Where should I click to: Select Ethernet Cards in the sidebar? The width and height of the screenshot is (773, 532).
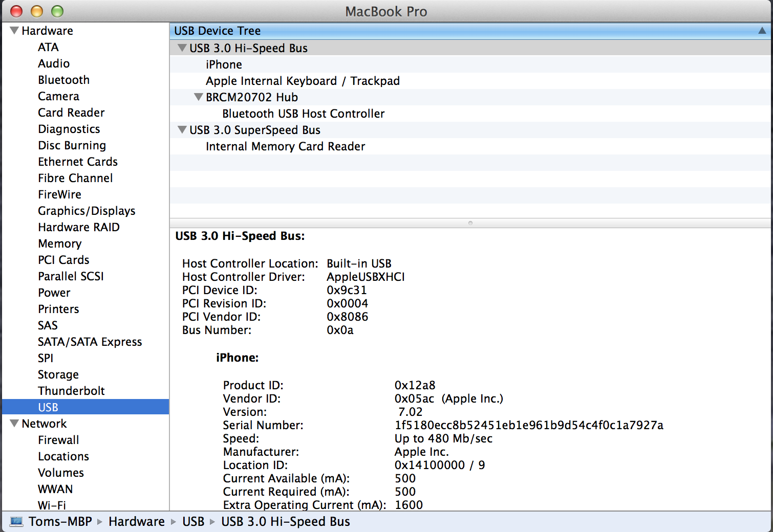coord(78,162)
